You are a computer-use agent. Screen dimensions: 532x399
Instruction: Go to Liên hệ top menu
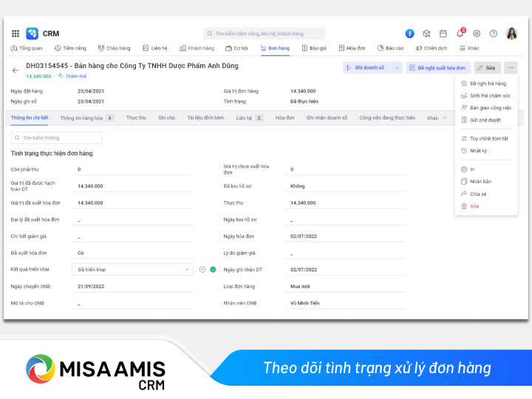point(155,48)
